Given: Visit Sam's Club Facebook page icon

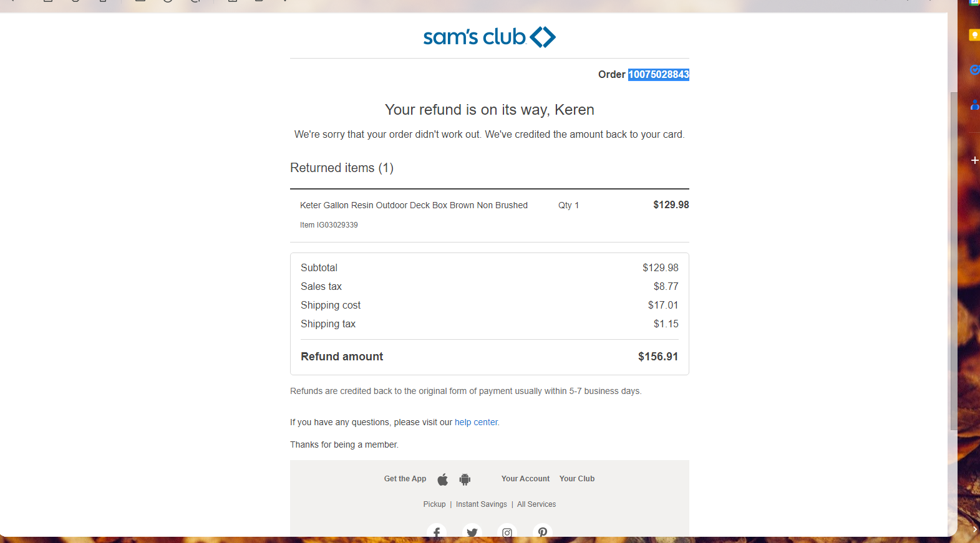Looking at the screenshot, I should click(x=437, y=532).
